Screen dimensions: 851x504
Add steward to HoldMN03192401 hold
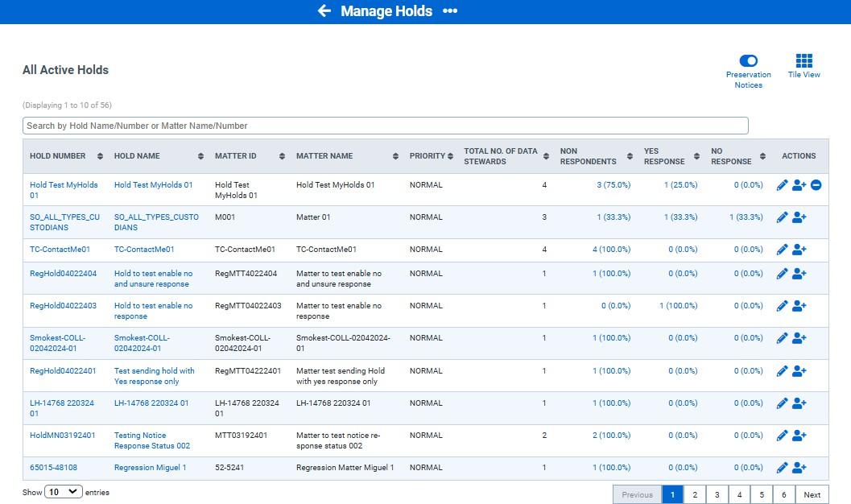pyautogui.click(x=799, y=436)
